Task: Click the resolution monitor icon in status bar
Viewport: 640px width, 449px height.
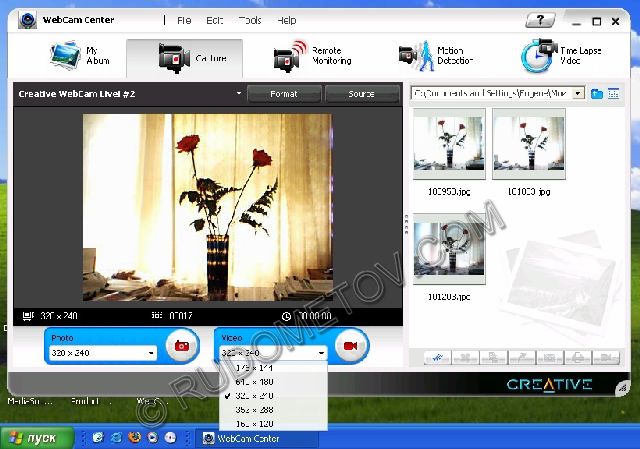Action: point(28,316)
